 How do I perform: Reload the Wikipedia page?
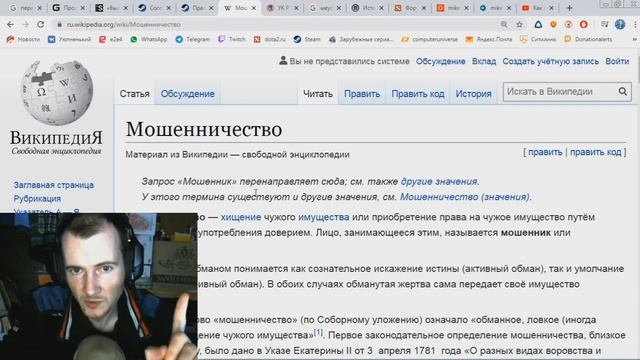40,24
